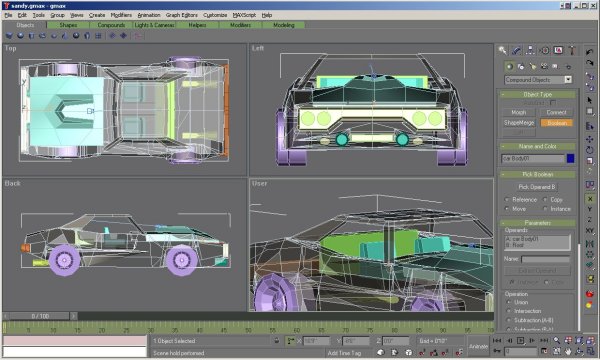600x360 pixels.
Task: Choose the Union operation
Action: 509,302
